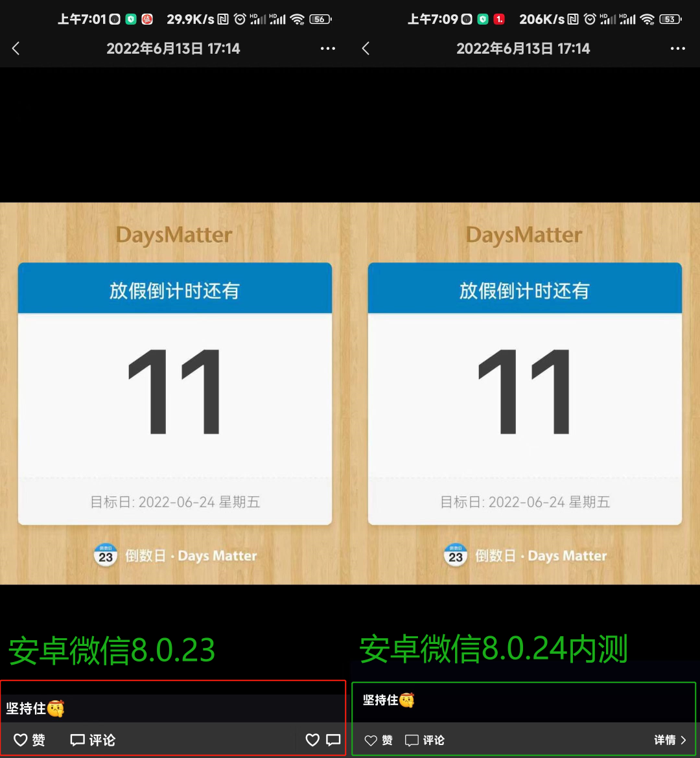Tap caption 坚持住 in right 8.0.24 screen
The height and width of the screenshot is (758, 700).
pos(388,700)
